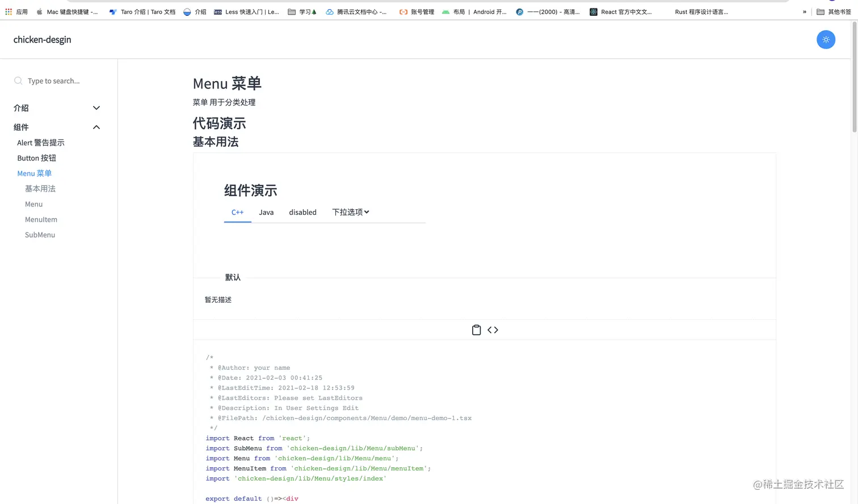Open the 学习 bookmarks folder
The image size is (858, 504).
[302, 11]
